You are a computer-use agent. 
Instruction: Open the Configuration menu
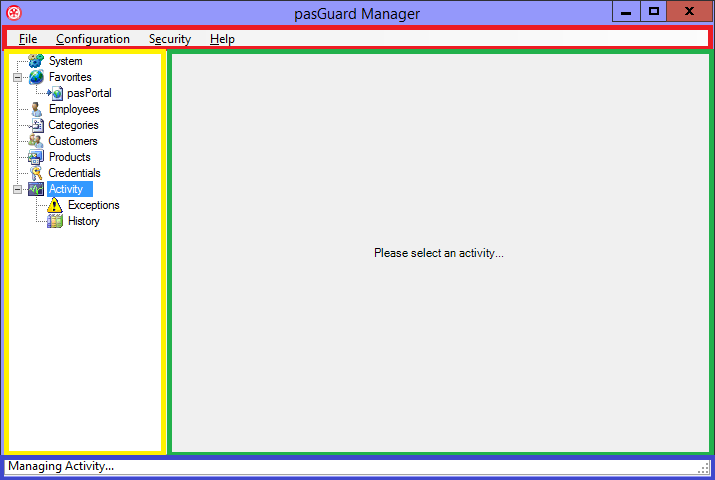pyautogui.click(x=93, y=39)
